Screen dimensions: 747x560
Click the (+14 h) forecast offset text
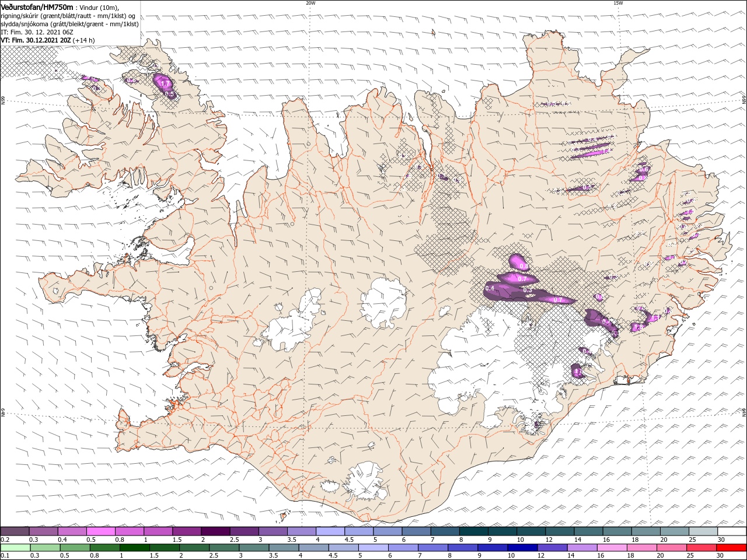[x=84, y=40]
